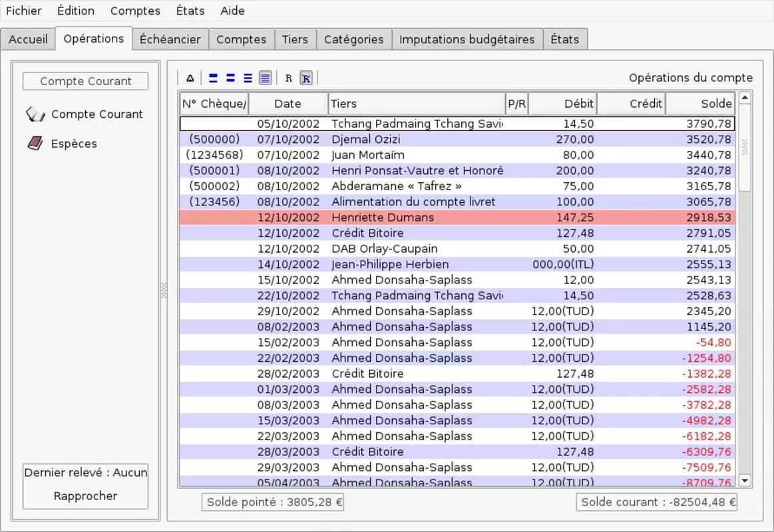Screen dimensions: 774x532
Task: Click the vertical scrollbar thumb of the operations list
Action: [x=745, y=148]
